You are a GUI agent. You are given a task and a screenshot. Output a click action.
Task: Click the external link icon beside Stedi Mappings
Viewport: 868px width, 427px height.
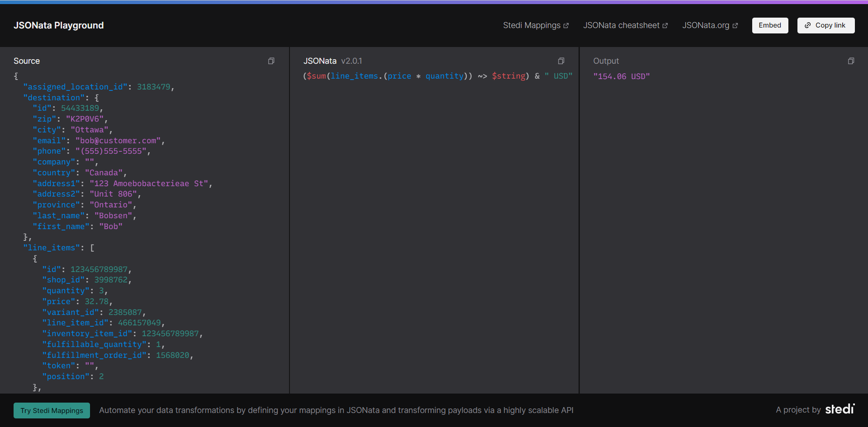566,26
